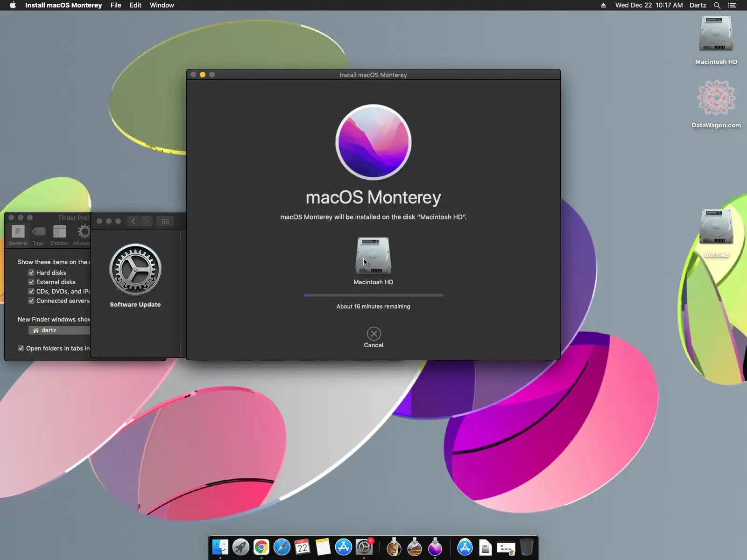The image size is (747, 560).
Task: Open the Window menu
Action: pos(162,5)
